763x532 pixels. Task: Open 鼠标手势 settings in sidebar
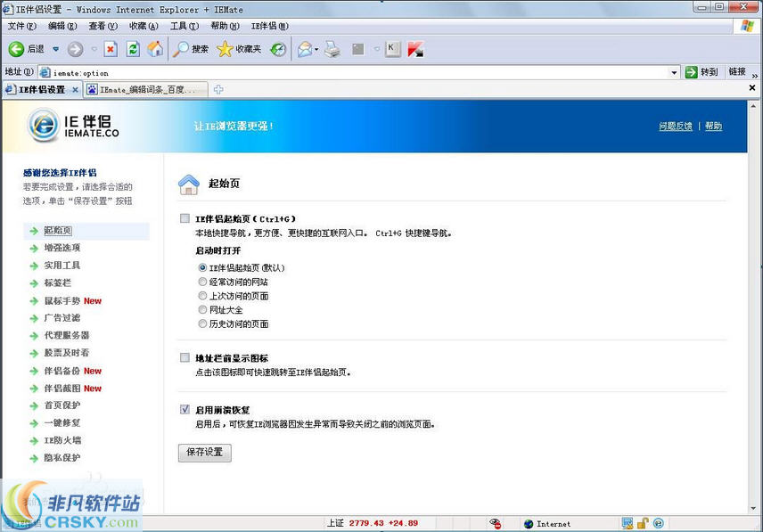[x=62, y=301]
